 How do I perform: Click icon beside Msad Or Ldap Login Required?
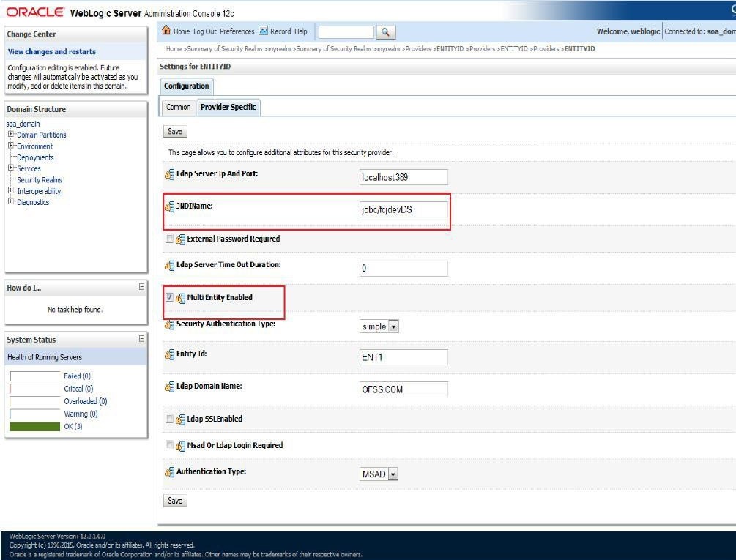coord(180,446)
